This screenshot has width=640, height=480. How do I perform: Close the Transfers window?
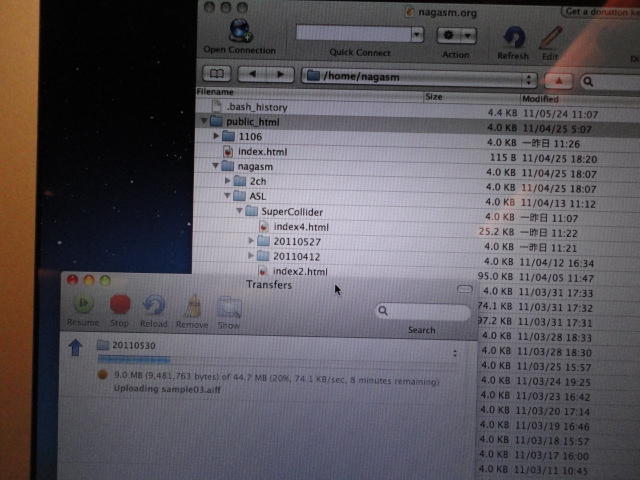click(x=73, y=280)
